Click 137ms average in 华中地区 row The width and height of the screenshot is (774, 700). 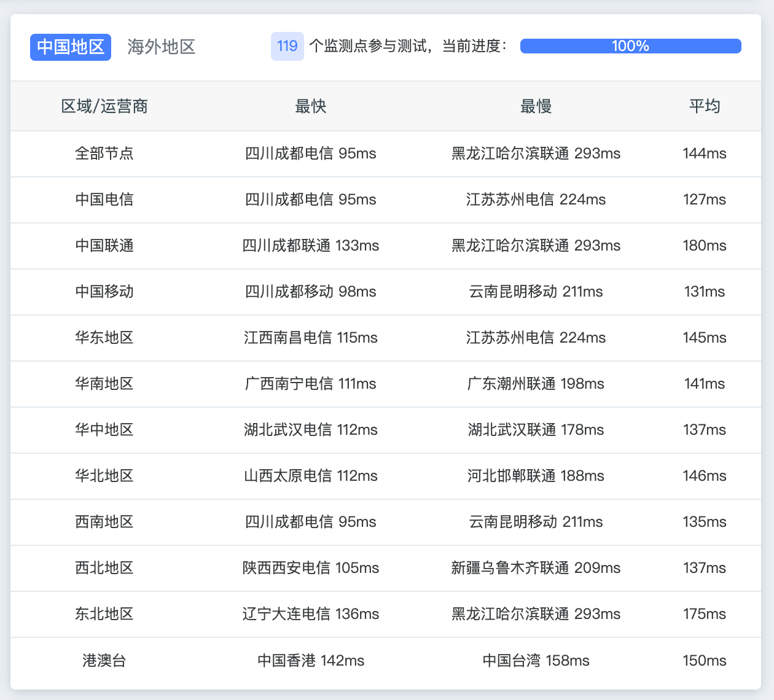705,429
